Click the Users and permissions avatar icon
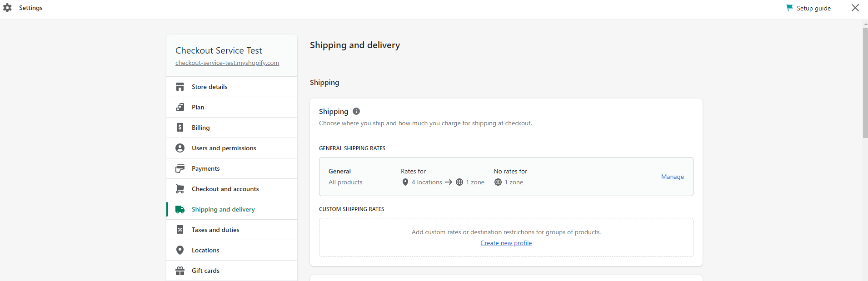 pos(180,148)
